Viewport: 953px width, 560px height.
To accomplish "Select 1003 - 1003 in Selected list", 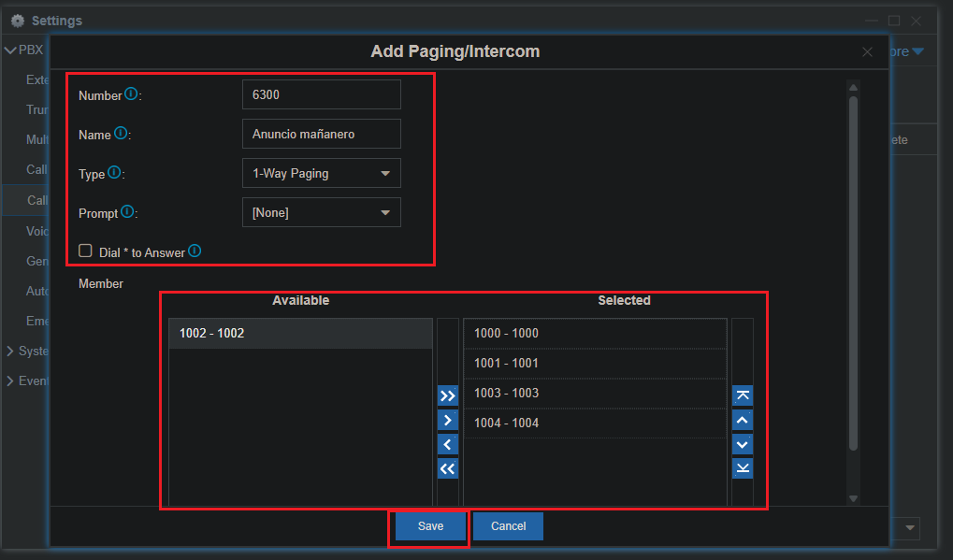I will pyautogui.click(x=595, y=393).
